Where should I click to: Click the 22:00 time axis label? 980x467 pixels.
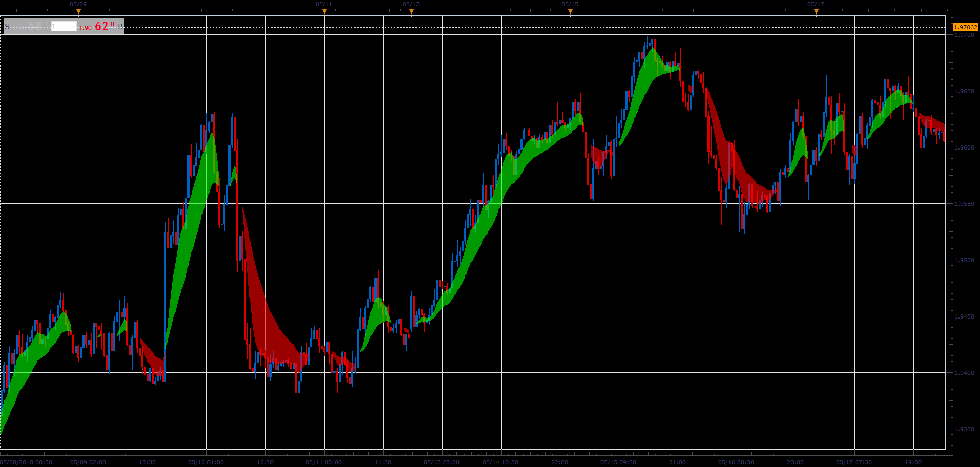point(559,462)
